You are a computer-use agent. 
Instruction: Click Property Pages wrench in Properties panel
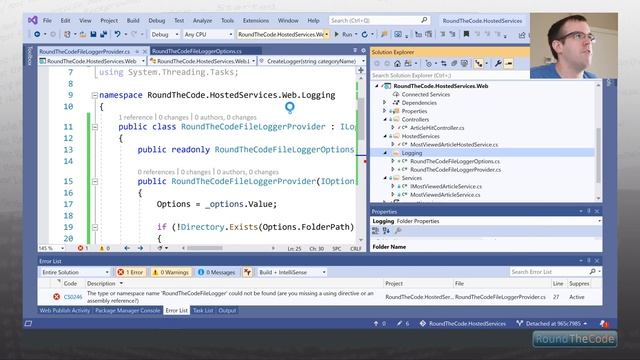coord(398,231)
